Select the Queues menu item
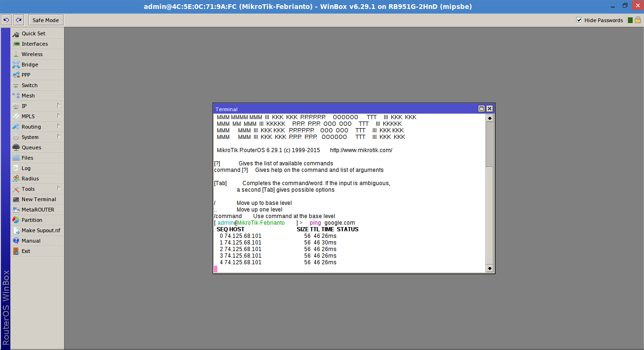This screenshot has height=350, width=644. point(37,147)
